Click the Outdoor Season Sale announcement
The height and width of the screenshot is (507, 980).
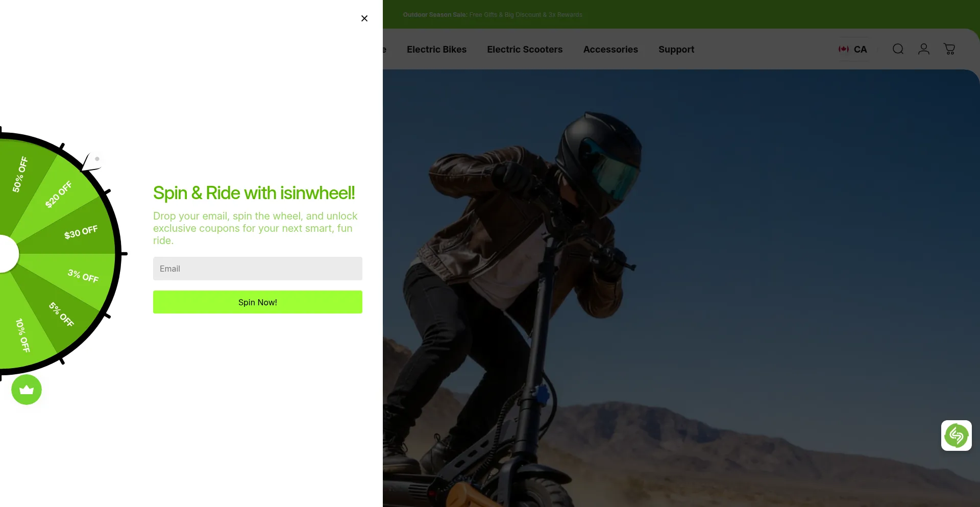pyautogui.click(x=493, y=15)
